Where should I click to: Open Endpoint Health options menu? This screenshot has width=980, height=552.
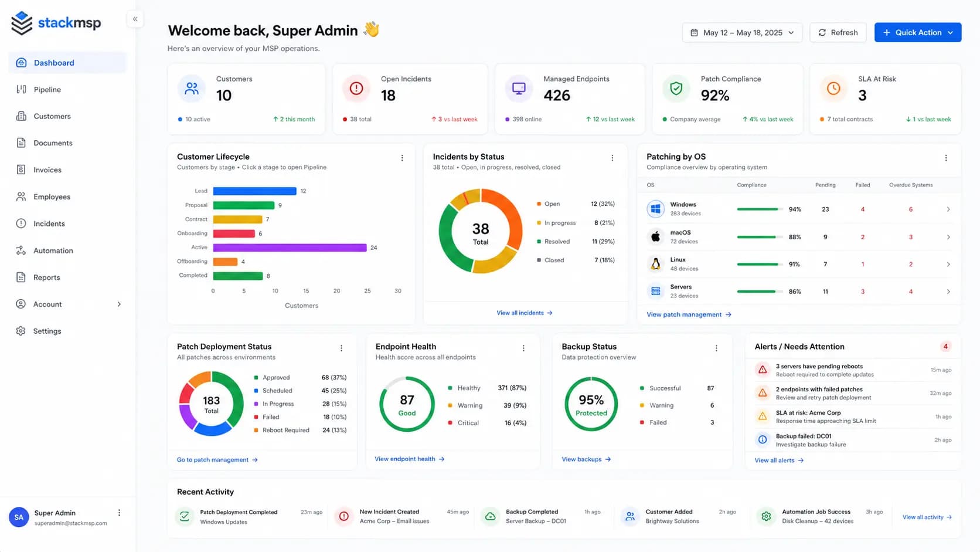[523, 348]
